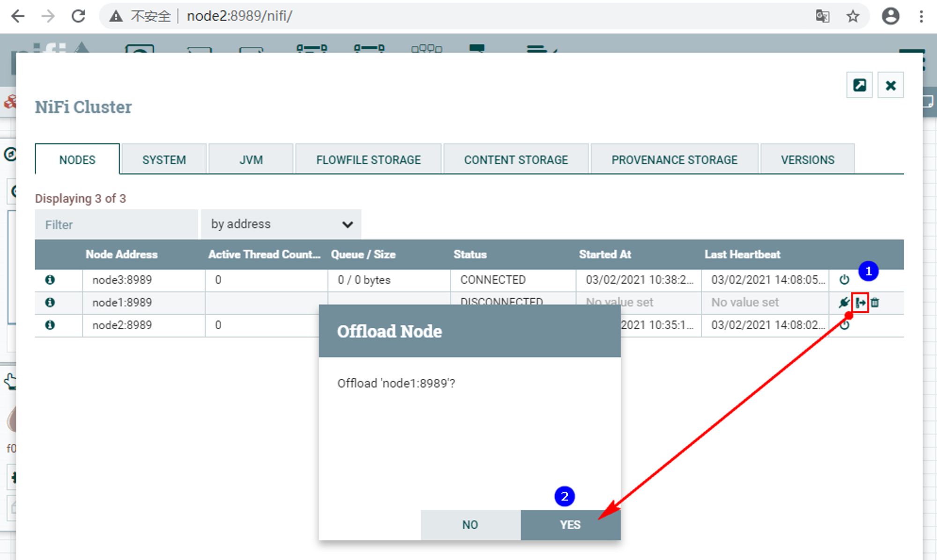Open the translate page icon
The image size is (937, 560).
823,16
